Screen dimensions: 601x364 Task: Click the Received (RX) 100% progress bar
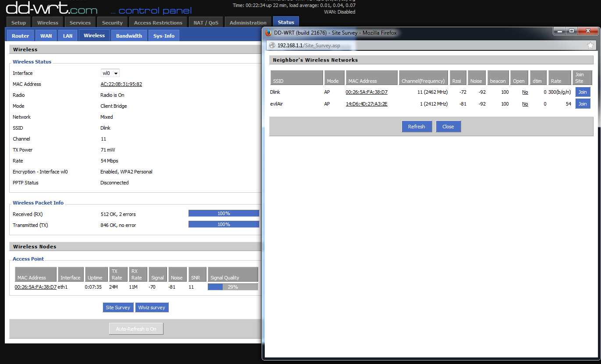coord(224,213)
